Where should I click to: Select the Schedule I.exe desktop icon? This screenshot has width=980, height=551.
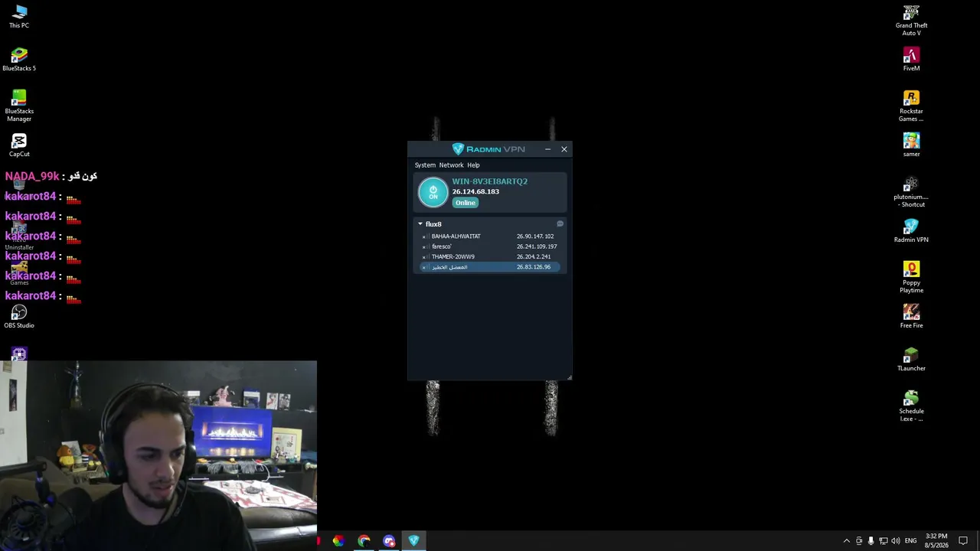(911, 406)
